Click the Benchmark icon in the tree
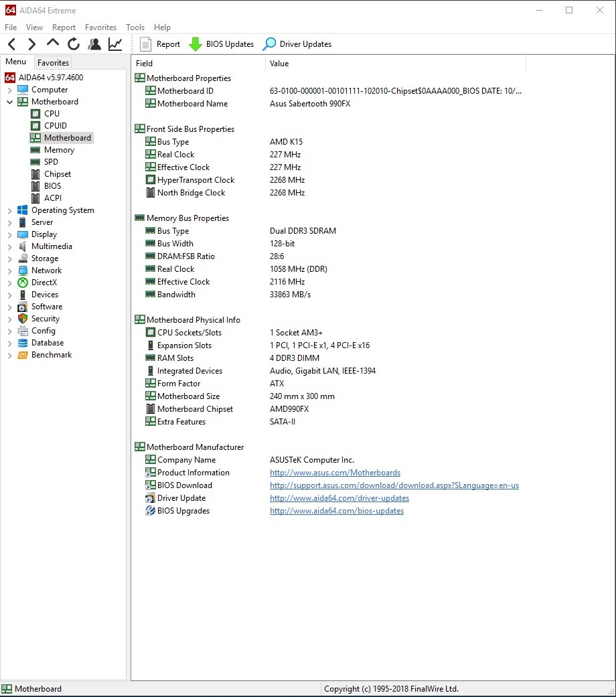 pos(23,355)
